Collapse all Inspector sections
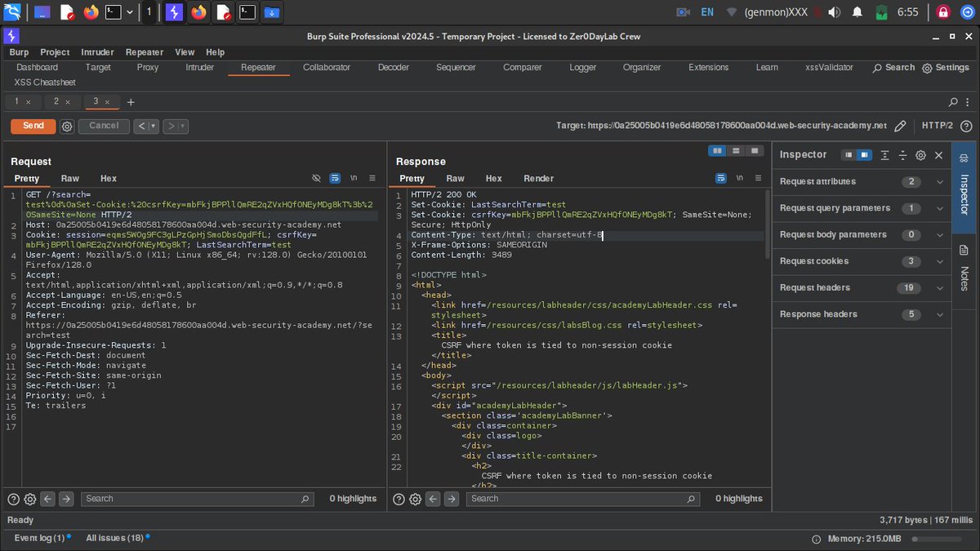This screenshot has width=980, height=551. [903, 155]
